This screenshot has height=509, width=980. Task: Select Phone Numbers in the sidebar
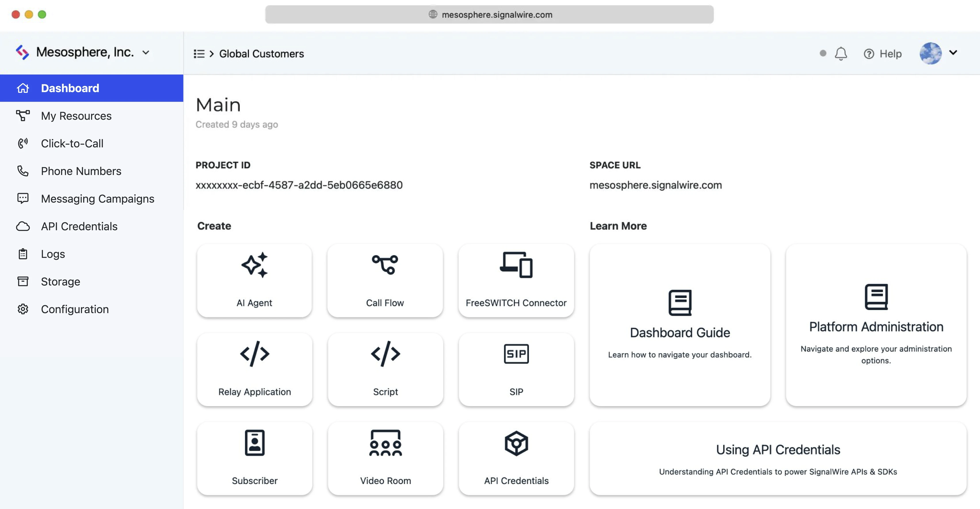[81, 171]
